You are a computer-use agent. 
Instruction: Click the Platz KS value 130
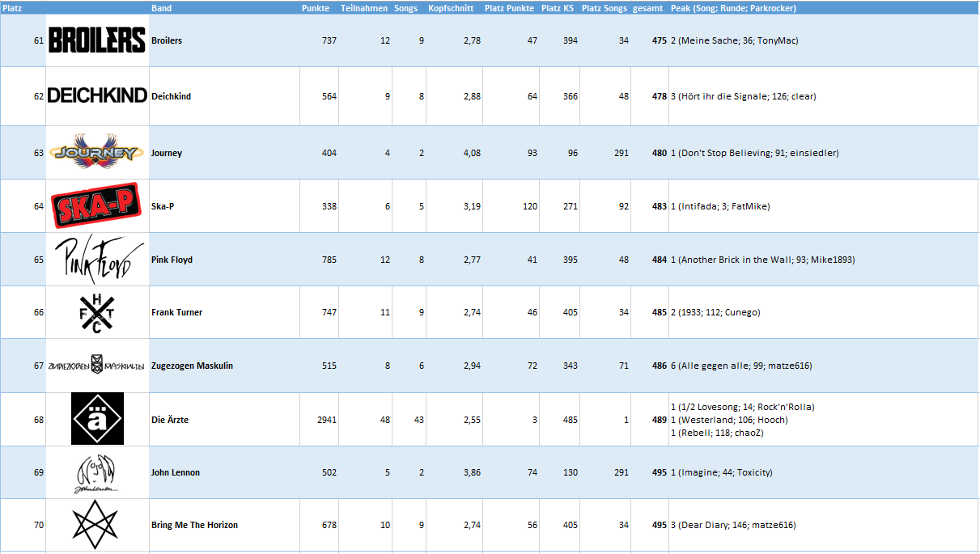pos(571,472)
